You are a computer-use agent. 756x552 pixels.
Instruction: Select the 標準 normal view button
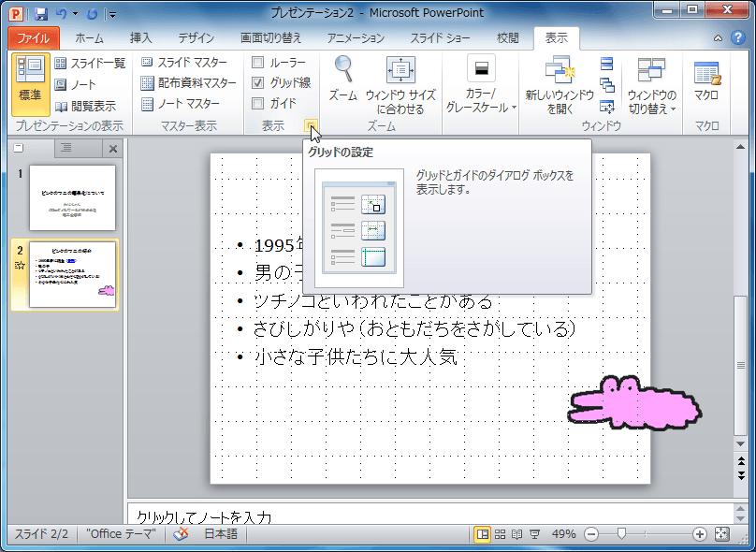click(x=30, y=84)
